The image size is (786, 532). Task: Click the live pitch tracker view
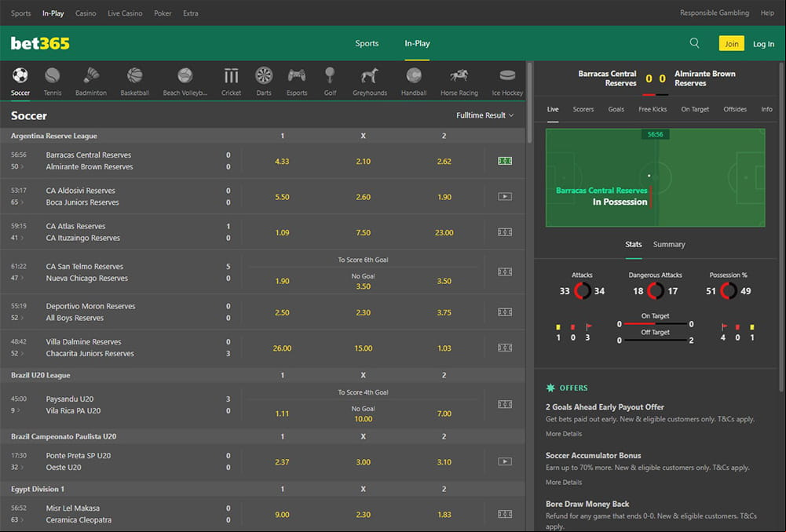tap(655, 178)
